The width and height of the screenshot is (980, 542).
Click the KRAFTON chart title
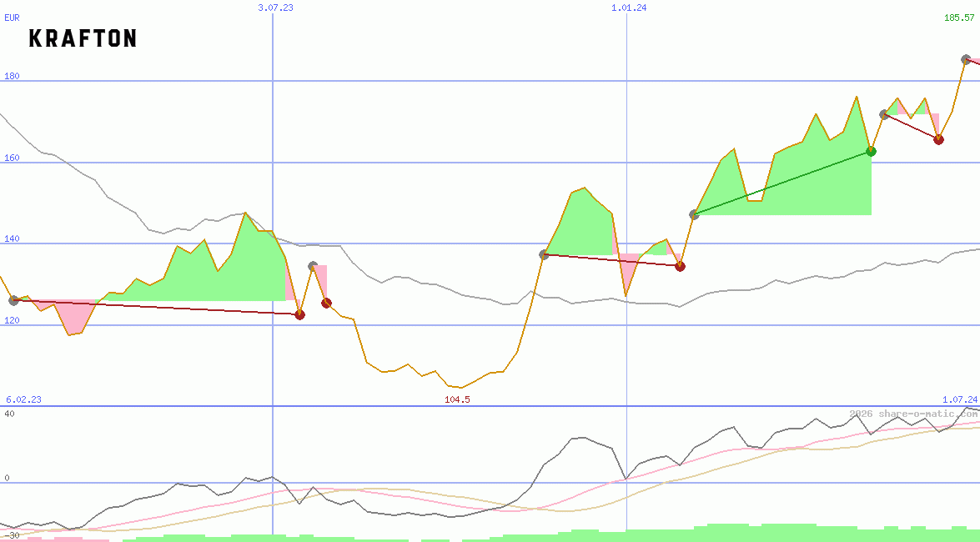click(82, 38)
